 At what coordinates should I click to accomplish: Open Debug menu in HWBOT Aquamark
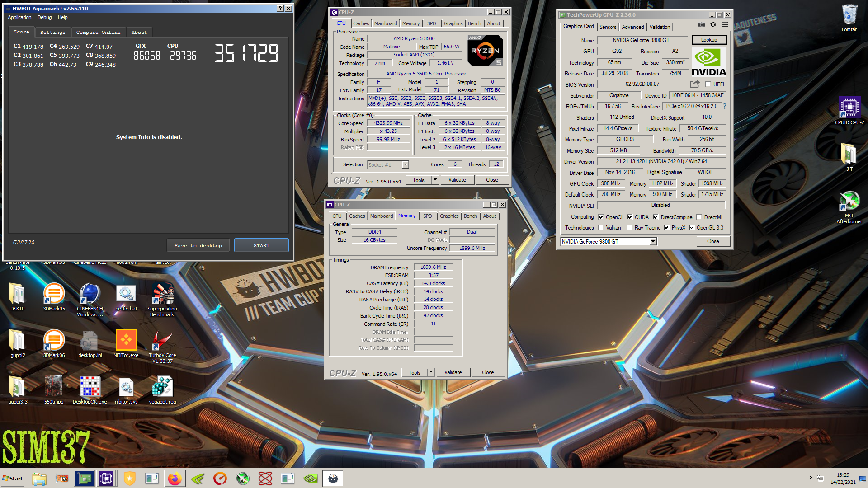coord(44,17)
